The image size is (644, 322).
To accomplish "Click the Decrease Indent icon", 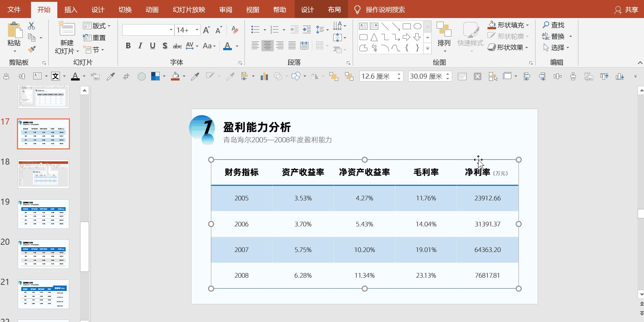I will pyautogui.click(x=294, y=30).
